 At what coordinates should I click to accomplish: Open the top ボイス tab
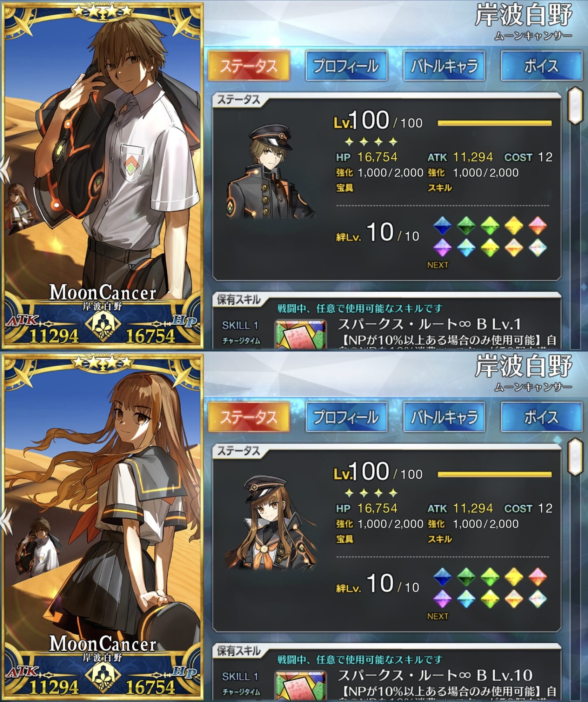pos(541,66)
